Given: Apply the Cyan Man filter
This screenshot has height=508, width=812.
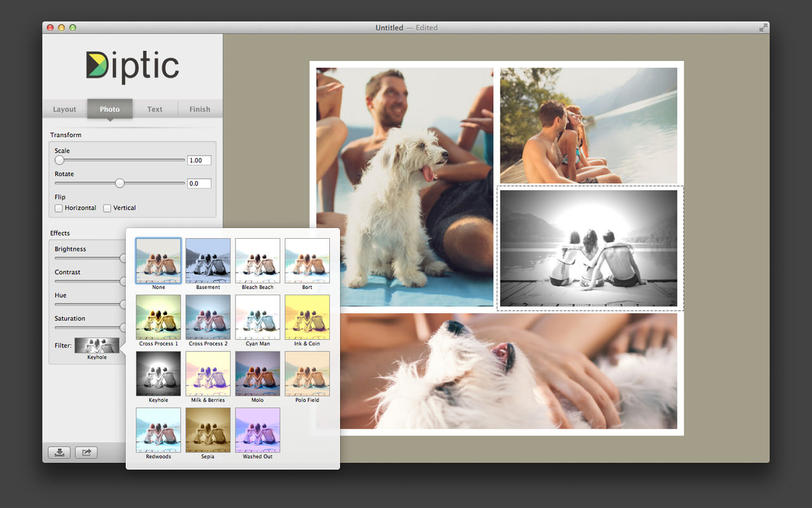Looking at the screenshot, I should [x=258, y=317].
